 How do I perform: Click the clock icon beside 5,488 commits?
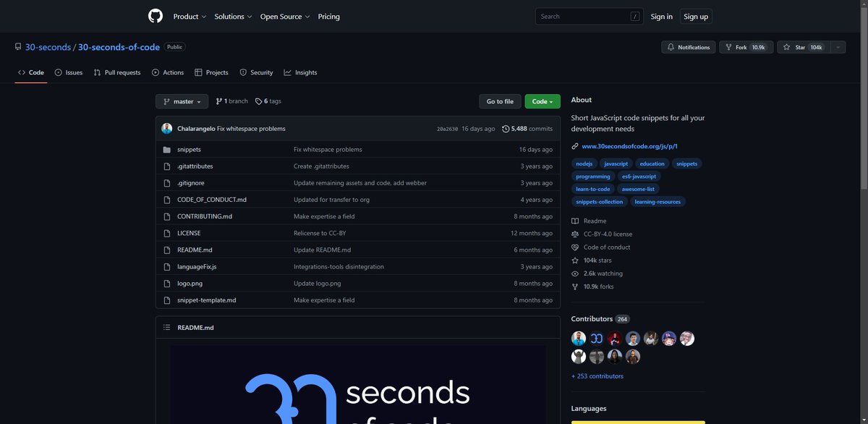(505, 127)
